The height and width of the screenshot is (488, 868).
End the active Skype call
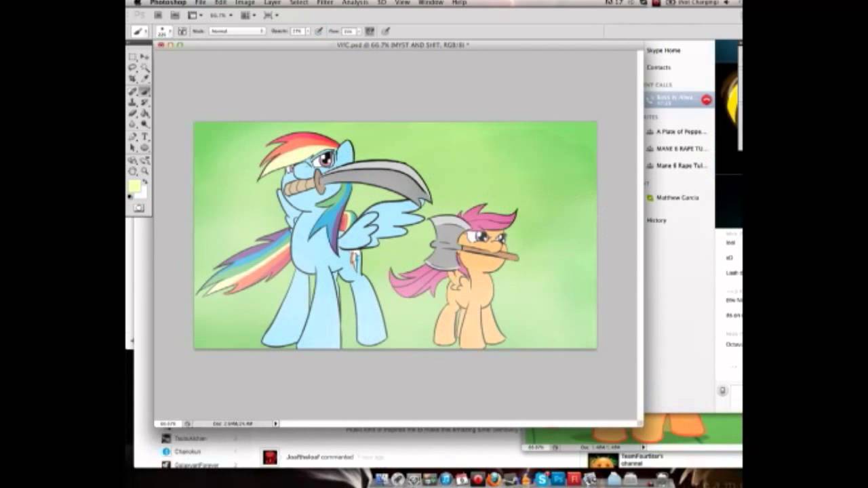[706, 100]
